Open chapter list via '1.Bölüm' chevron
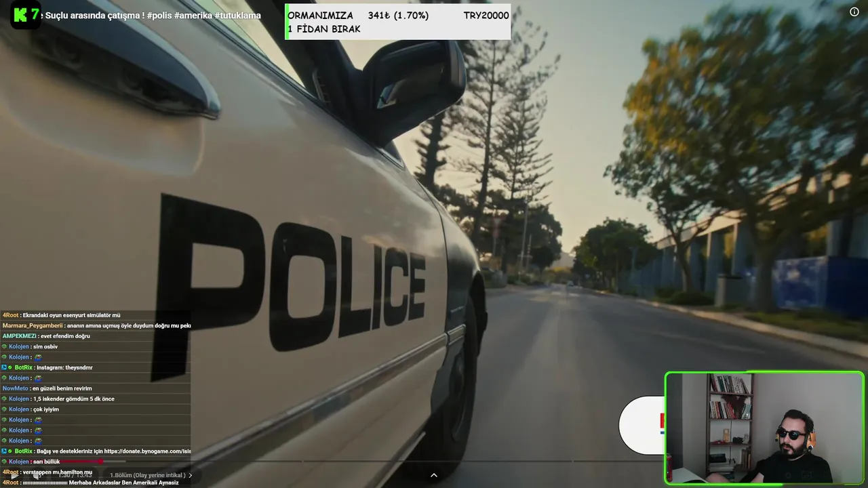Image resolution: width=868 pixels, height=488 pixels. pyautogui.click(x=191, y=475)
